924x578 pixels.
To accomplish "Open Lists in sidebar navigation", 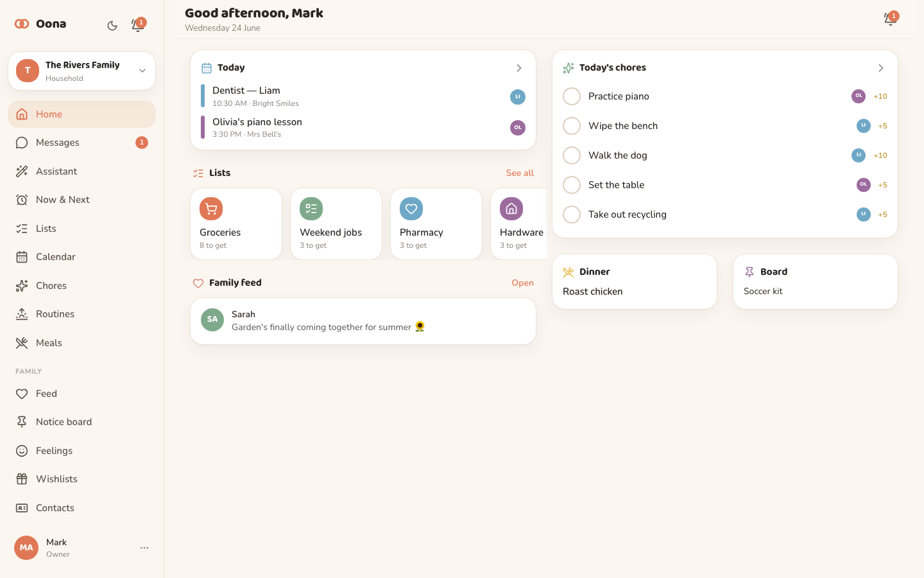I will click(x=81, y=229).
